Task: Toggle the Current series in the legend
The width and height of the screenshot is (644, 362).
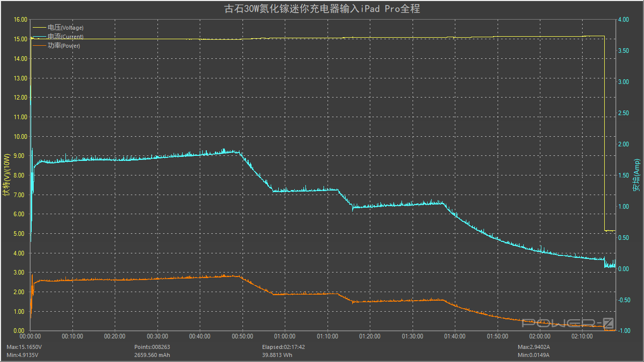Action: click(65, 37)
